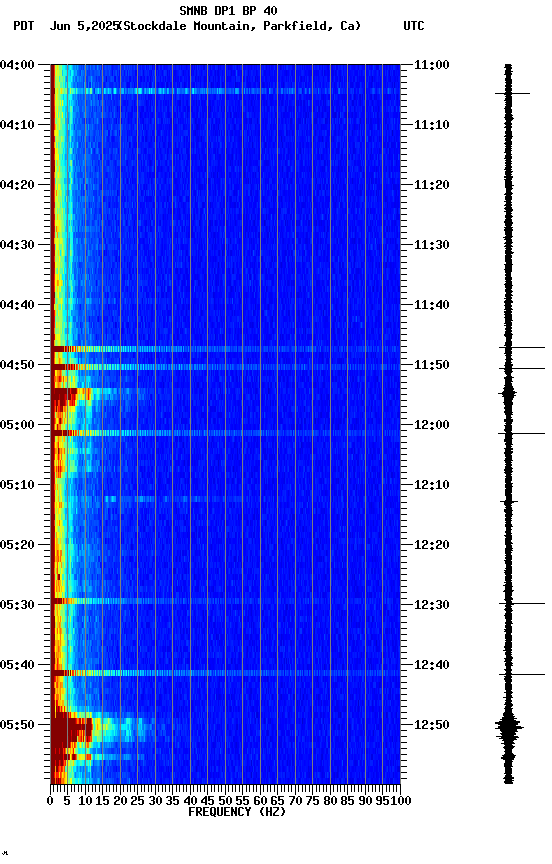Image resolution: width=552 pixels, height=864 pixels.
Task: Click the "PDT" timezone label
Action: click(x=24, y=26)
